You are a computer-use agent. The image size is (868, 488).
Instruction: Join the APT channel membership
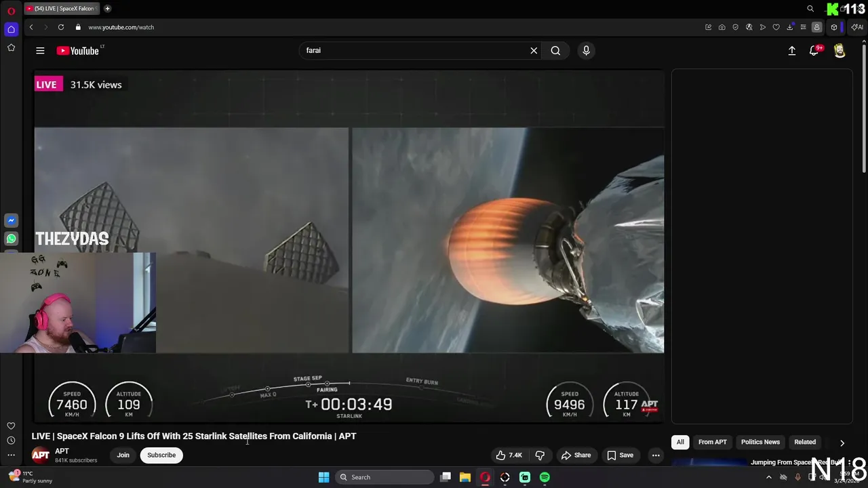(123, 455)
